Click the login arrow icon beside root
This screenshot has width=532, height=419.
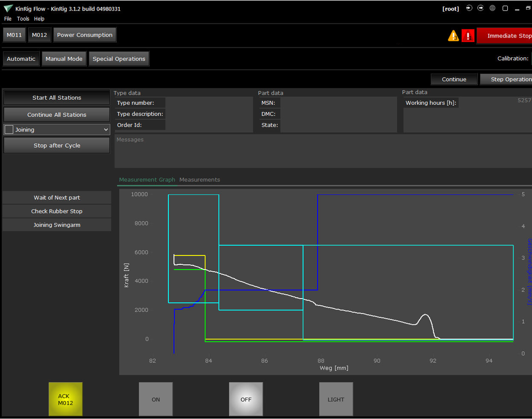469,8
